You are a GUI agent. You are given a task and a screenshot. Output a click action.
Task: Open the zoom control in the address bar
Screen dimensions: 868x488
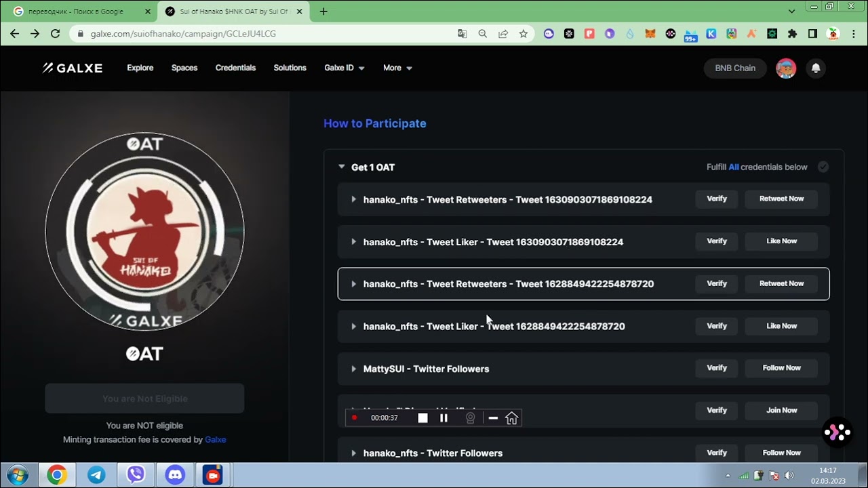click(483, 33)
